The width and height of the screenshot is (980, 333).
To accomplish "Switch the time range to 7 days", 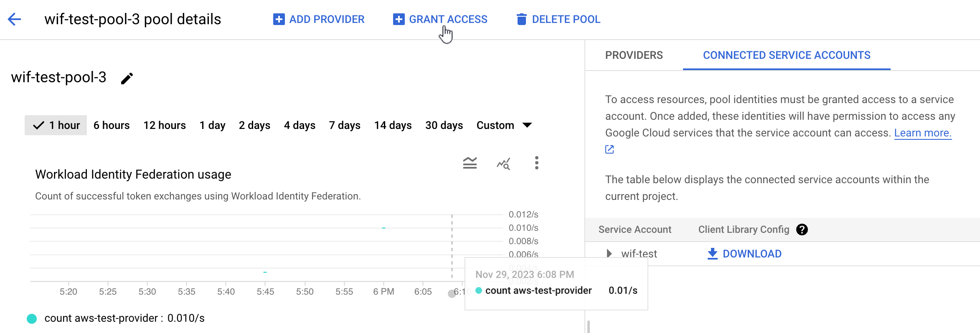I will click(x=345, y=125).
